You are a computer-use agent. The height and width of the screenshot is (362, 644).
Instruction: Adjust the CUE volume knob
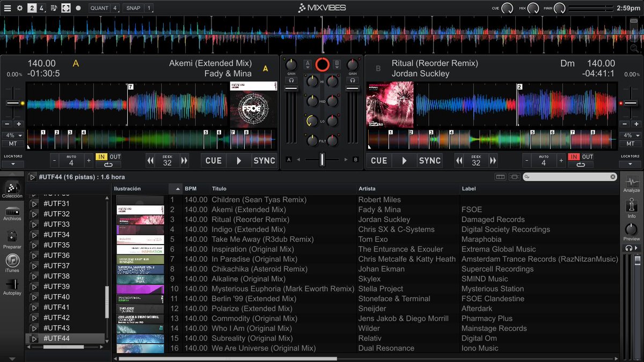(x=507, y=8)
